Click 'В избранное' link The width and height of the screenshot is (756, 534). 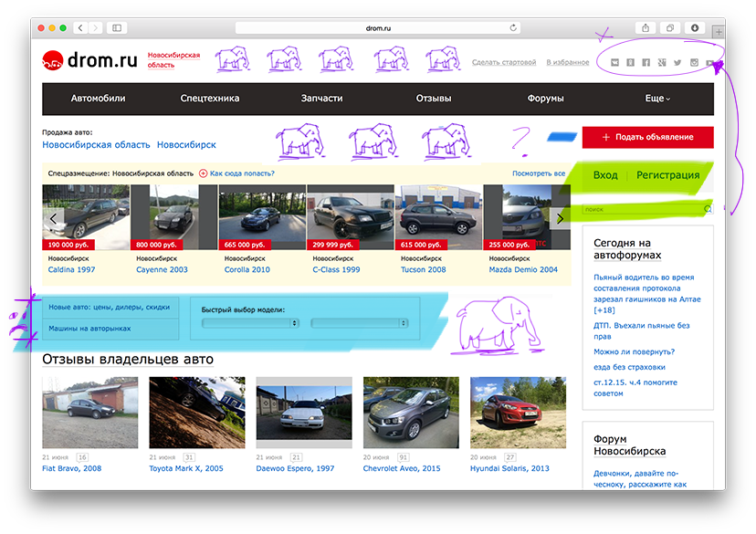pos(568,62)
